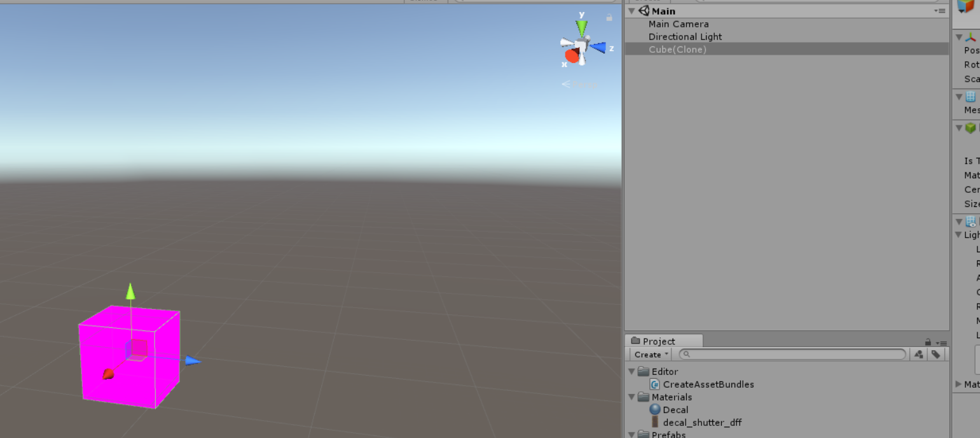Click the Decal material sphere icon

pos(654,409)
